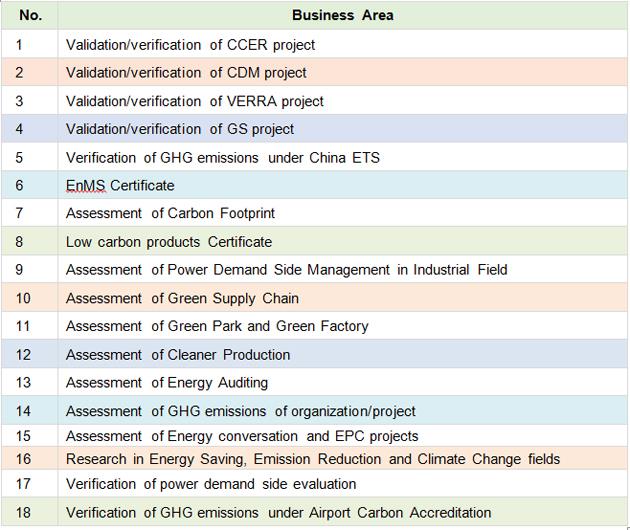Viewport: 630px width, 530px height.
Task: Select Energy conversation and EPC projects row
Action: click(242, 436)
